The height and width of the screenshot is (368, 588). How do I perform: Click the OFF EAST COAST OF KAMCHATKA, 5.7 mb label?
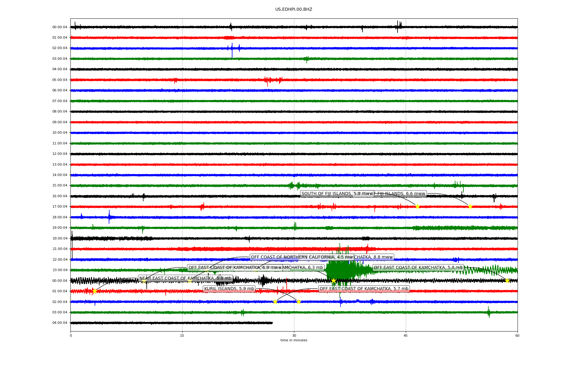tap(364, 289)
